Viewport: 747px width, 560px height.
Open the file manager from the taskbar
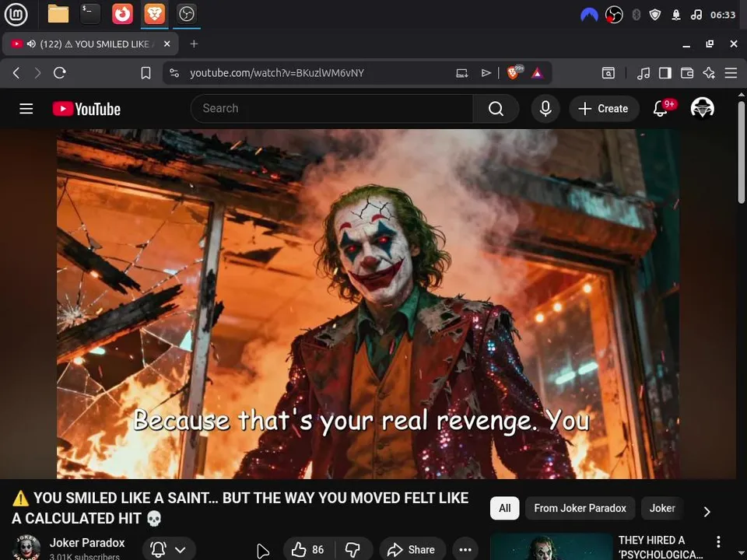click(58, 14)
